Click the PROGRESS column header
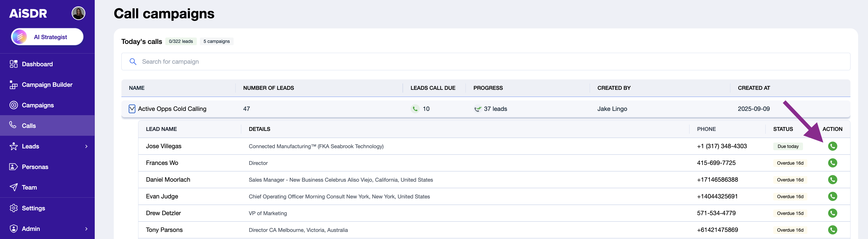 point(488,88)
